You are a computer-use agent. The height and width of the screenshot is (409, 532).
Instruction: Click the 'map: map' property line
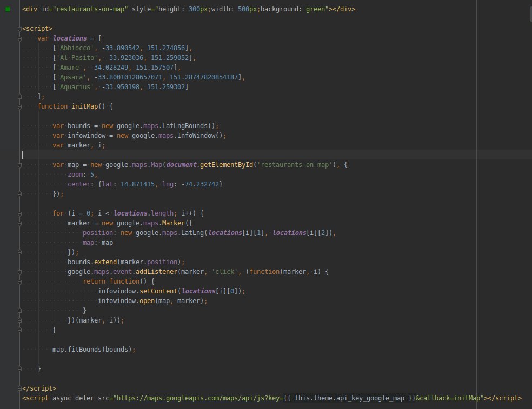coord(98,243)
